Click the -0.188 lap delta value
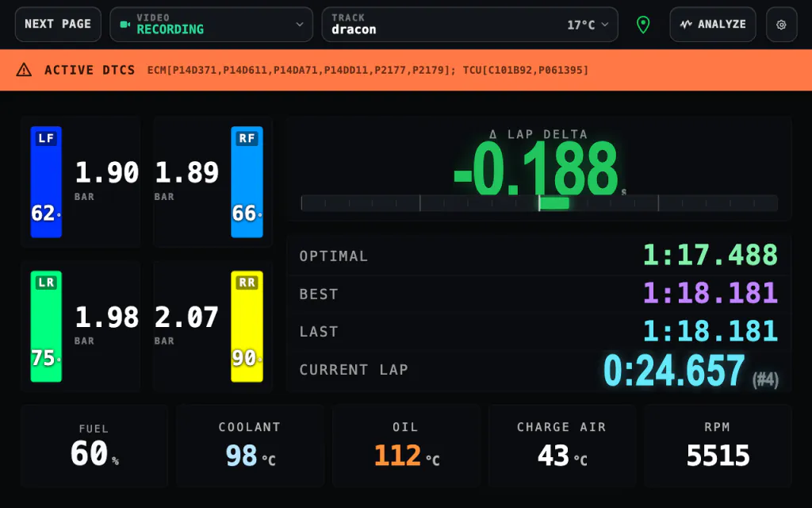Viewport: 812px width, 508px height. [x=537, y=168]
